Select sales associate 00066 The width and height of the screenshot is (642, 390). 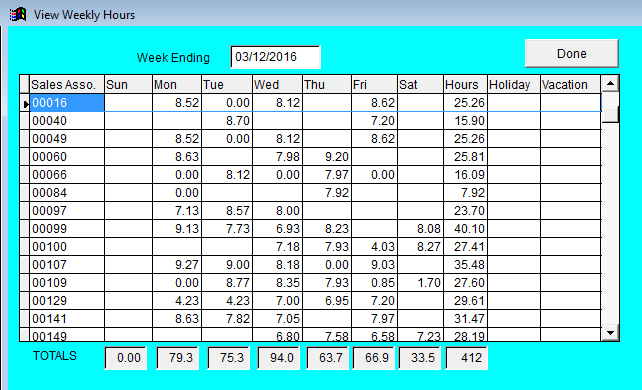67,175
